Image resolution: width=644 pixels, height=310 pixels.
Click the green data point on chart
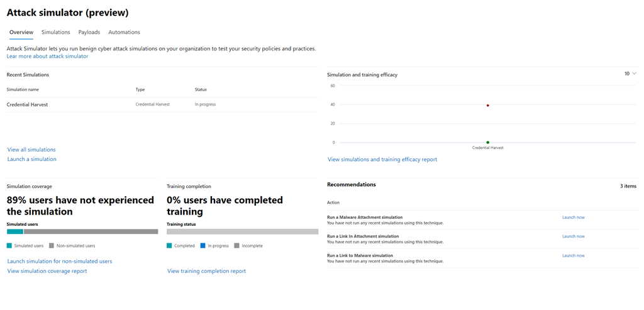tap(488, 142)
